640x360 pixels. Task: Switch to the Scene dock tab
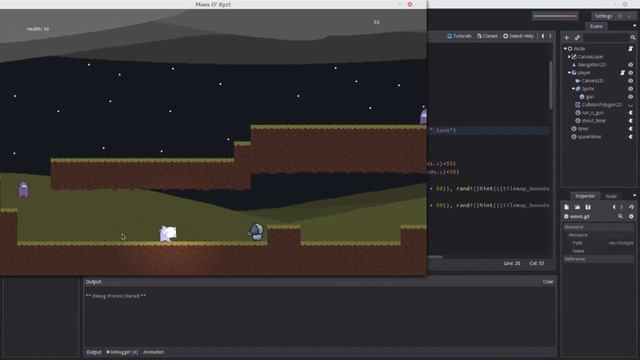(x=596, y=27)
